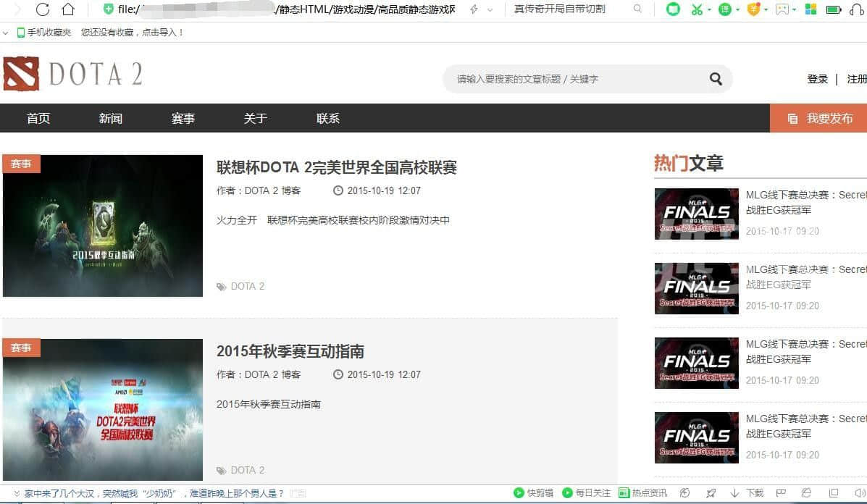Click the 登录 login link

click(x=817, y=79)
